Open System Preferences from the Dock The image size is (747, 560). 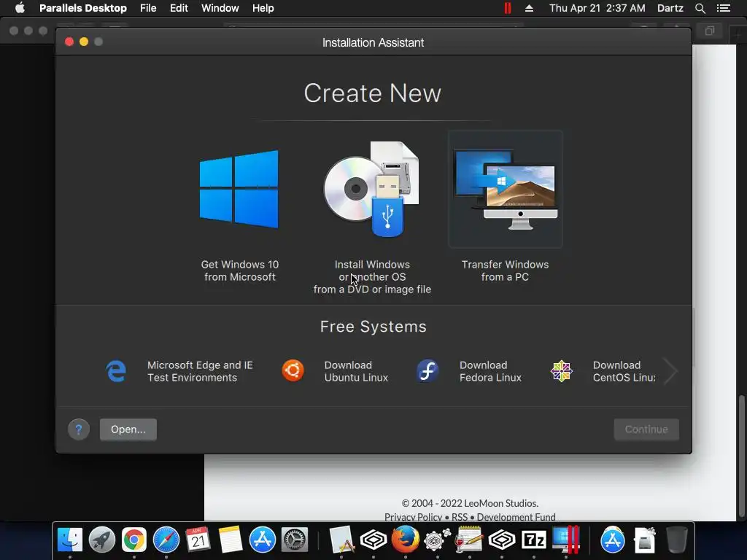click(295, 540)
